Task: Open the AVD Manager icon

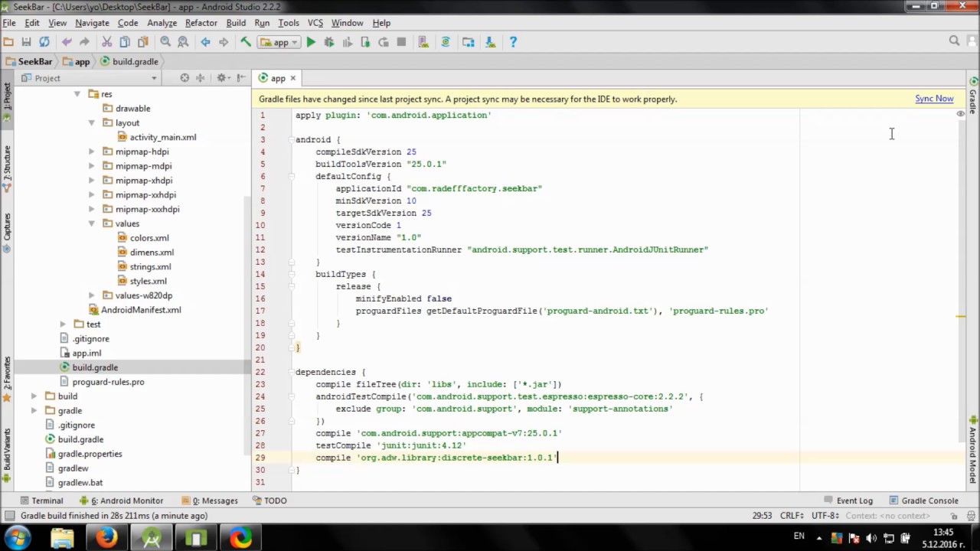Action: point(423,42)
